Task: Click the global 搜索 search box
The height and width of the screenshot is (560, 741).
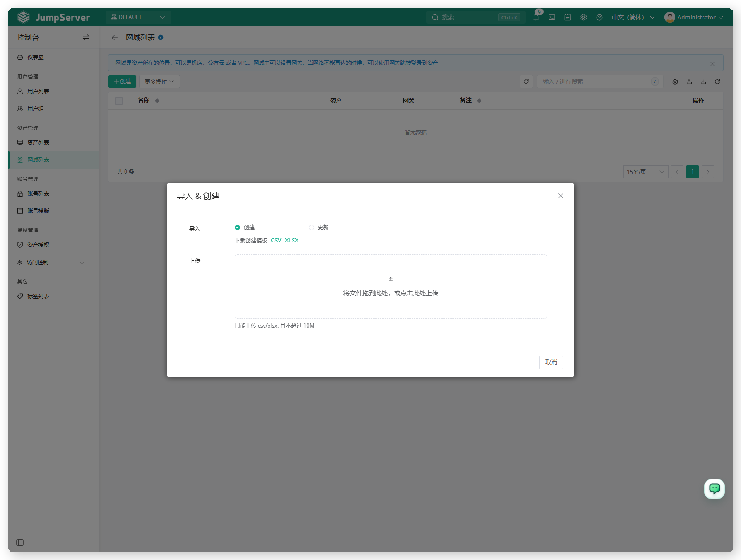Action: click(x=476, y=17)
